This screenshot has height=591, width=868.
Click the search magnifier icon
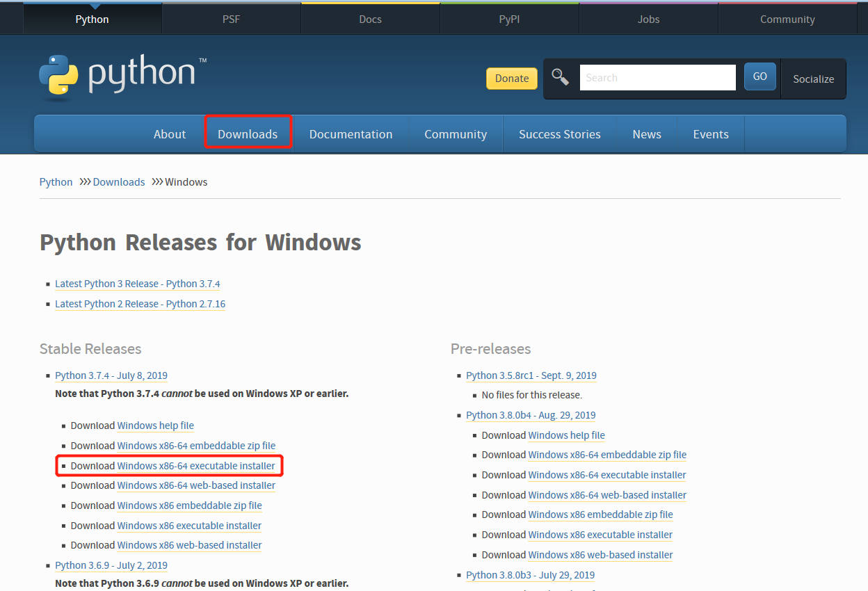(560, 77)
